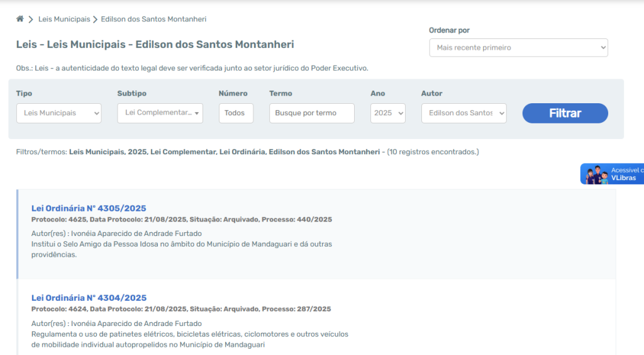Click the applied filters summary text
The height and width of the screenshot is (355, 644).
pyautogui.click(x=247, y=152)
